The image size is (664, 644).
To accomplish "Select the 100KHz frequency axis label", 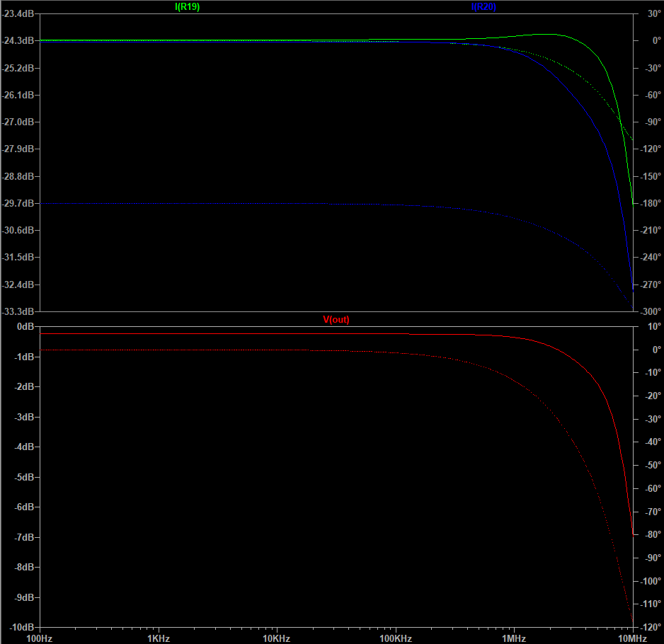I will coord(396,638).
